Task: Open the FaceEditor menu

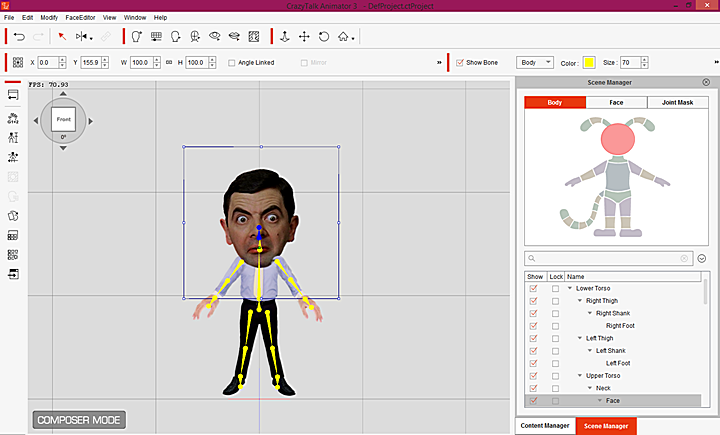Action: click(x=80, y=17)
